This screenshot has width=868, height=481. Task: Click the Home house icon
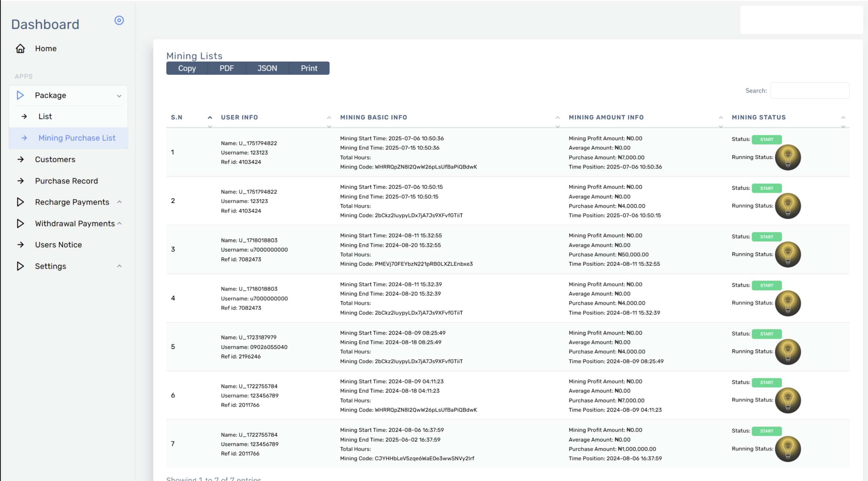(x=20, y=49)
